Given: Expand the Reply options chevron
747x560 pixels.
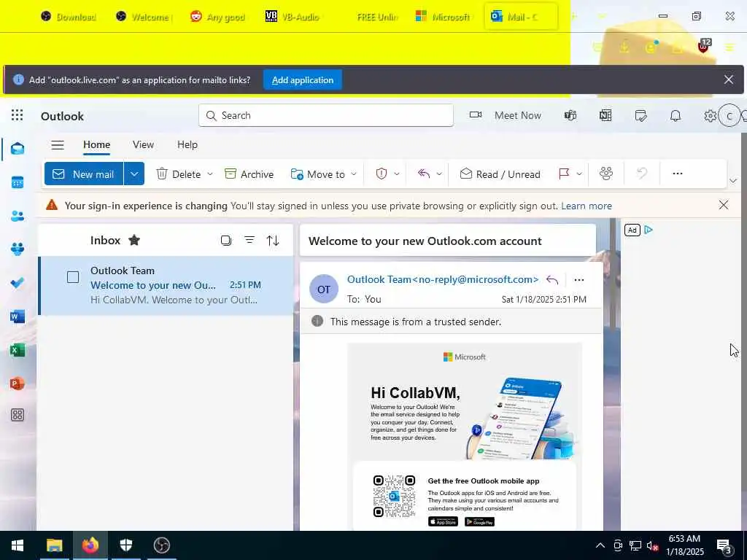Looking at the screenshot, I should point(438,174).
